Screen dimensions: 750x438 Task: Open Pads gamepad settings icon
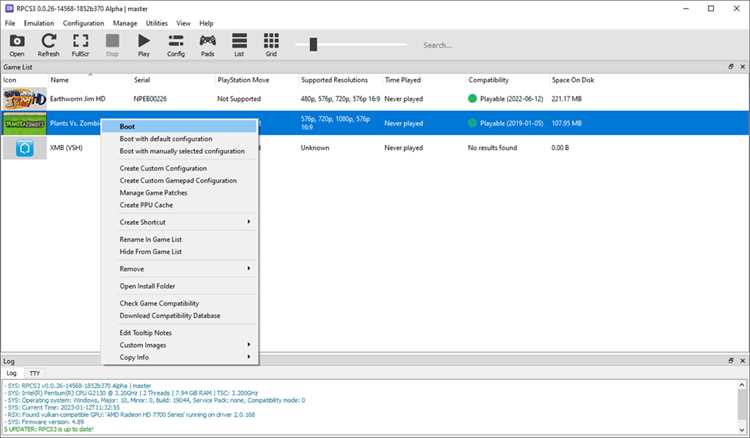pyautogui.click(x=208, y=45)
